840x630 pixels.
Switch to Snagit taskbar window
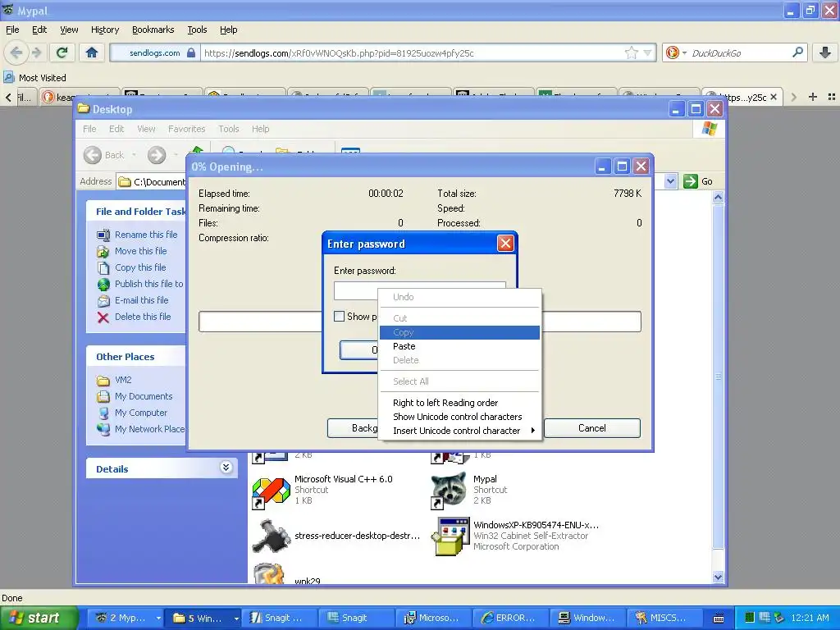354,618
